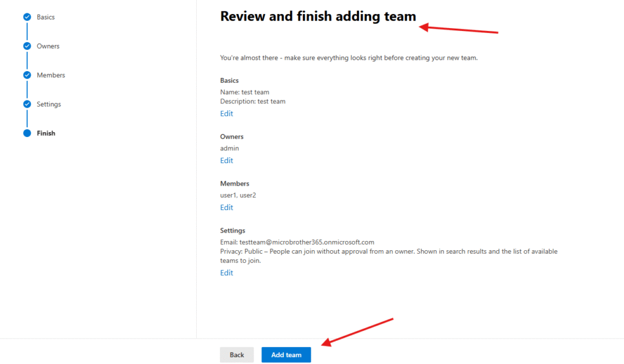
Task: Click the testteam email address text
Action: click(307, 242)
